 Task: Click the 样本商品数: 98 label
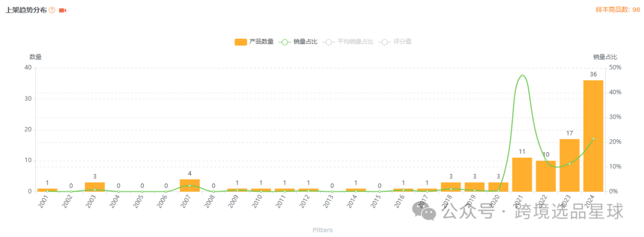(618, 10)
